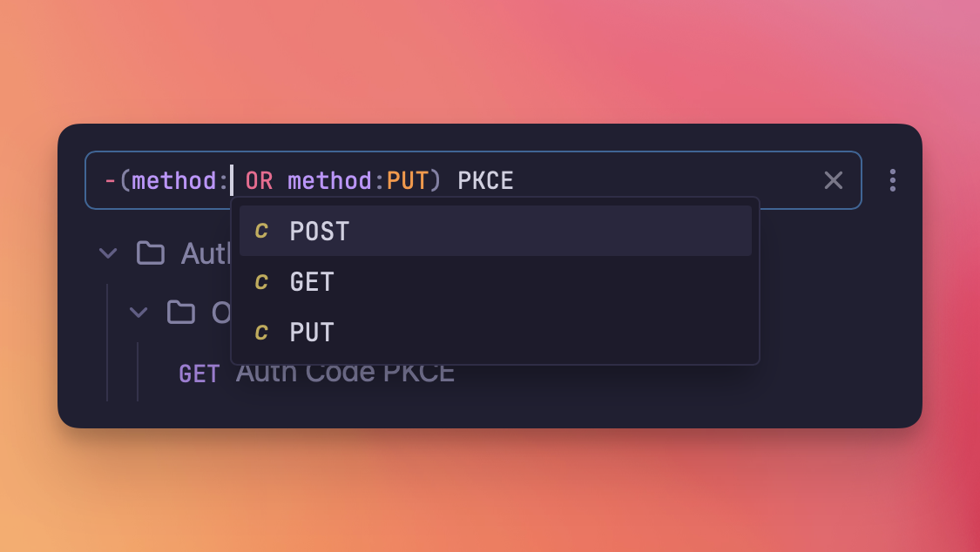Click the yellow c icon beside POST
This screenshot has width=980, height=552.
(260, 231)
